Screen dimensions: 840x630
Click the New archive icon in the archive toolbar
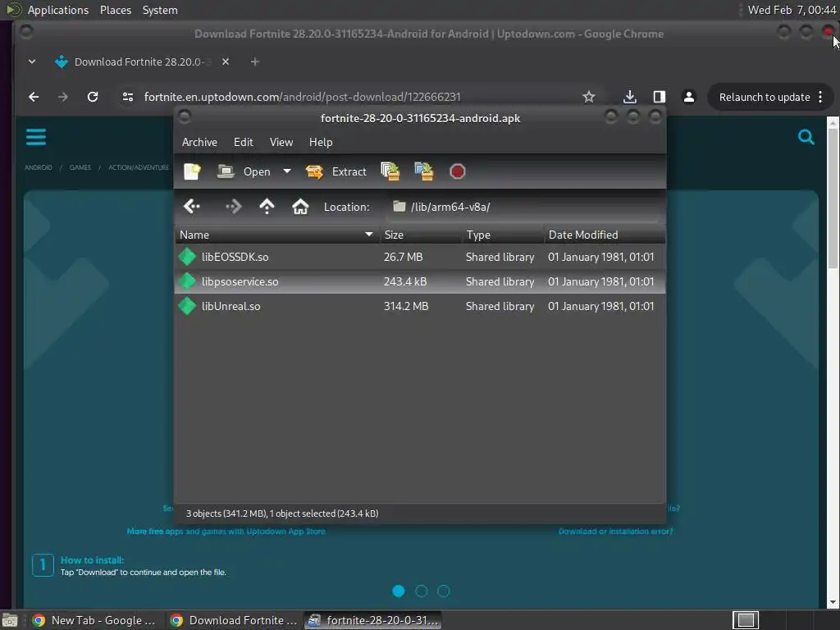pos(192,171)
